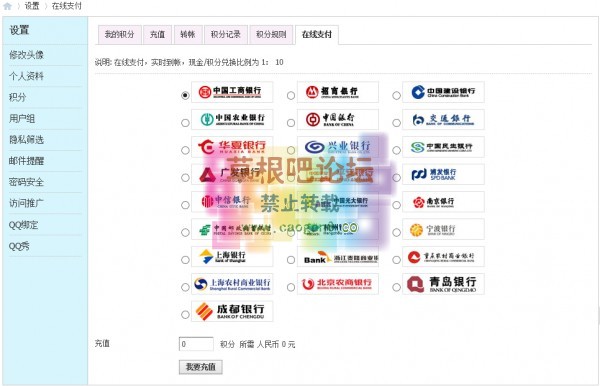Click the 上海农村商业银行 logo
The height and width of the screenshot is (386, 600).
(232, 284)
